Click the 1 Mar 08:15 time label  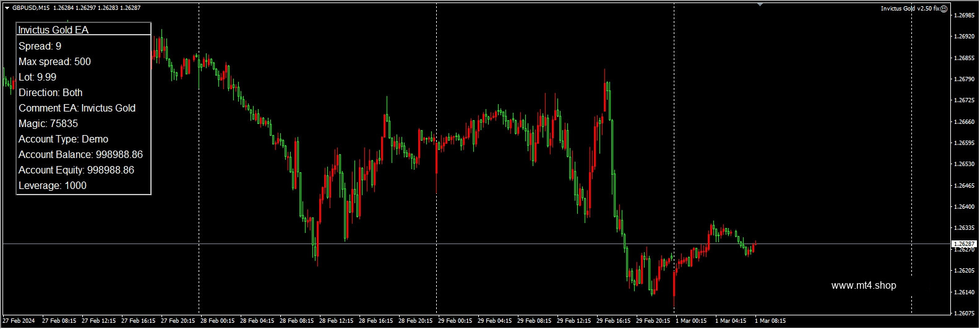[771, 321]
